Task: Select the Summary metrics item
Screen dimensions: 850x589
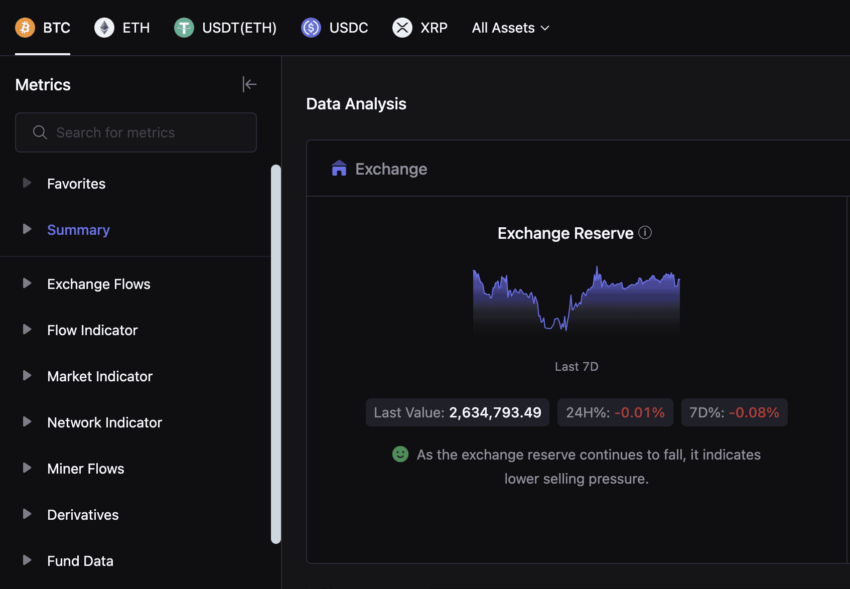Action: (78, 230)
